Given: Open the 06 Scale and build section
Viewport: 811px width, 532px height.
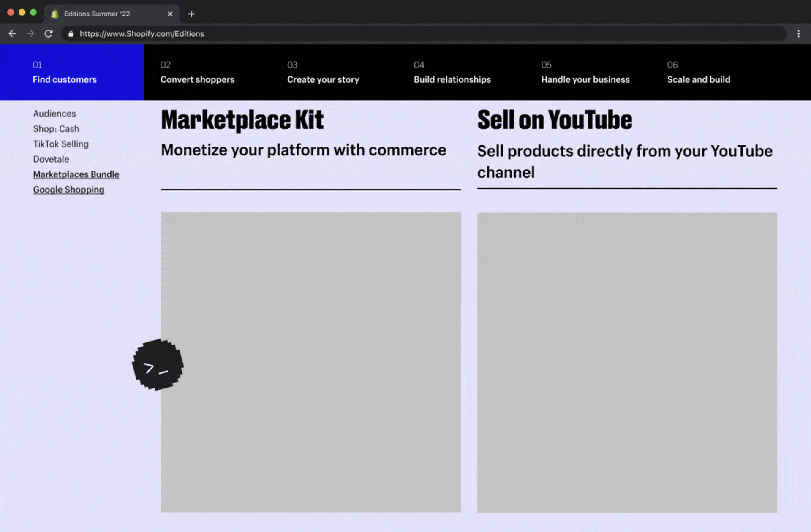Looking at the screenshot, I should click(699, 72).
